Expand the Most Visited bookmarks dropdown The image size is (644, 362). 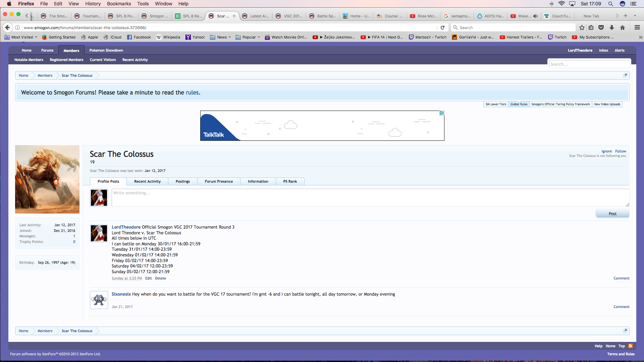23,37
